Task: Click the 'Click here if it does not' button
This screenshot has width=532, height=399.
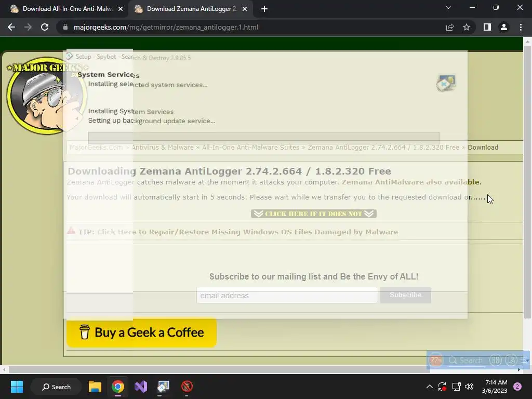Action: [x=314, y=214]
